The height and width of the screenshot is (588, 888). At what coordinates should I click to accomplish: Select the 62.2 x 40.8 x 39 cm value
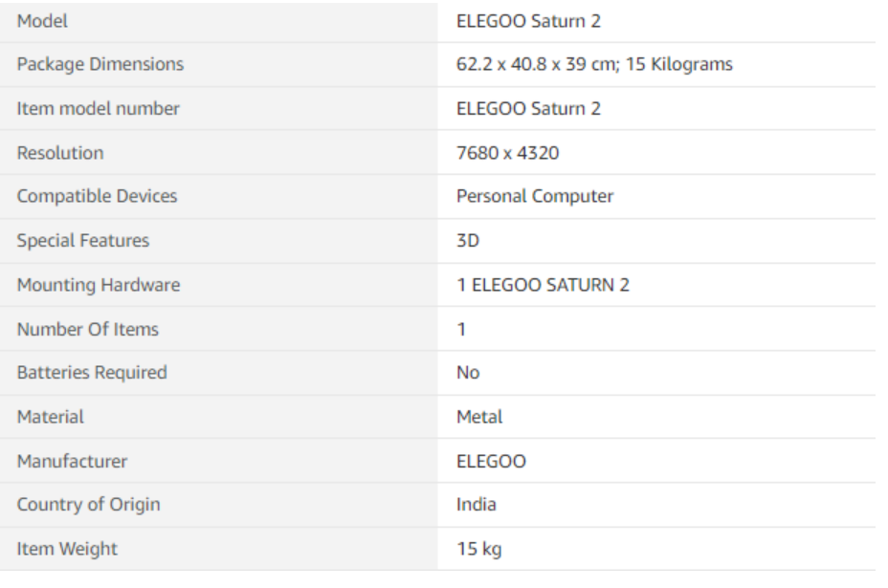(536, 64)
